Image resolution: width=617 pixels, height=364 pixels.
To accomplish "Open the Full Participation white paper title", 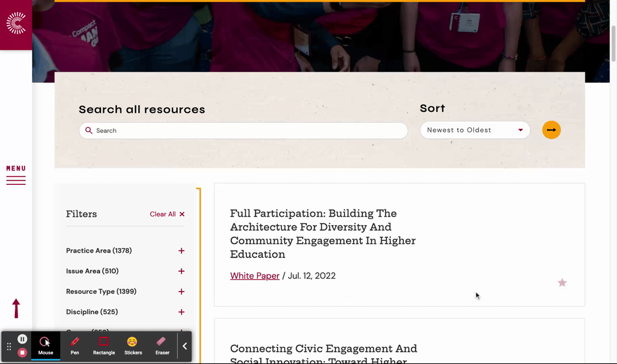I will pyautogui.click(x=323, y=234).
